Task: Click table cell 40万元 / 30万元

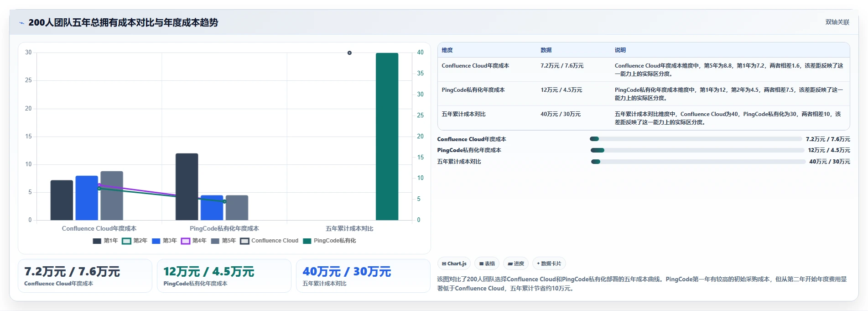Action: [x=561, y=114]
